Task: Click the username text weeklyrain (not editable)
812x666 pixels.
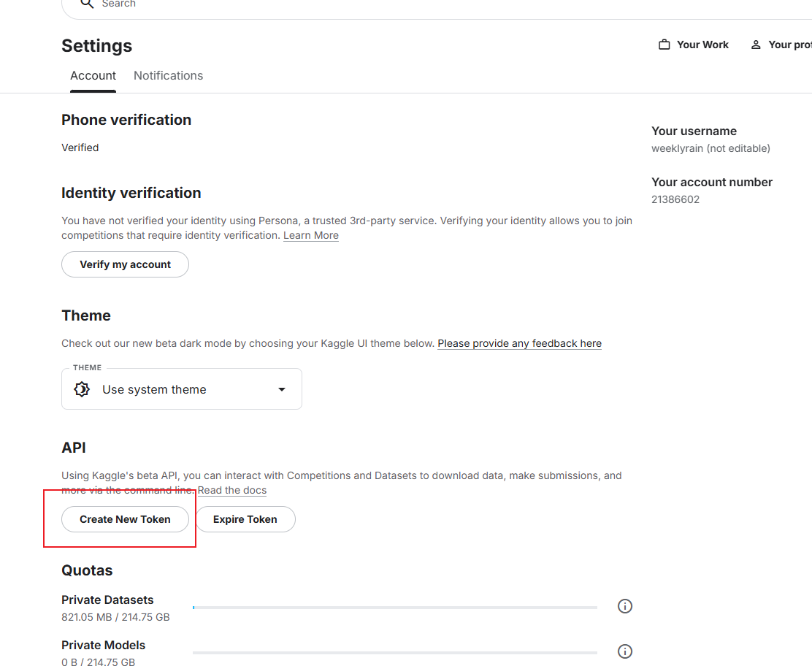Action: 710,148
